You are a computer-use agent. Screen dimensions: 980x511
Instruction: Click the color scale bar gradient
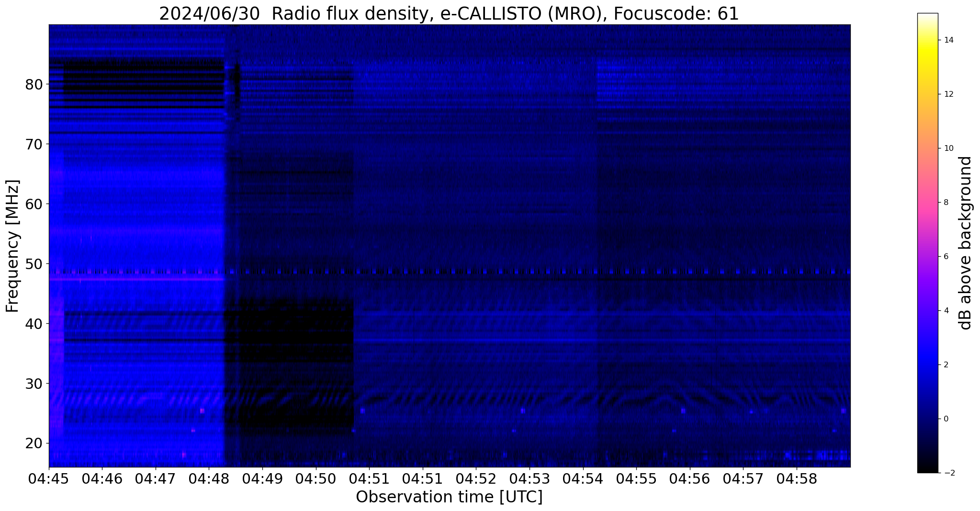[927, 243]
